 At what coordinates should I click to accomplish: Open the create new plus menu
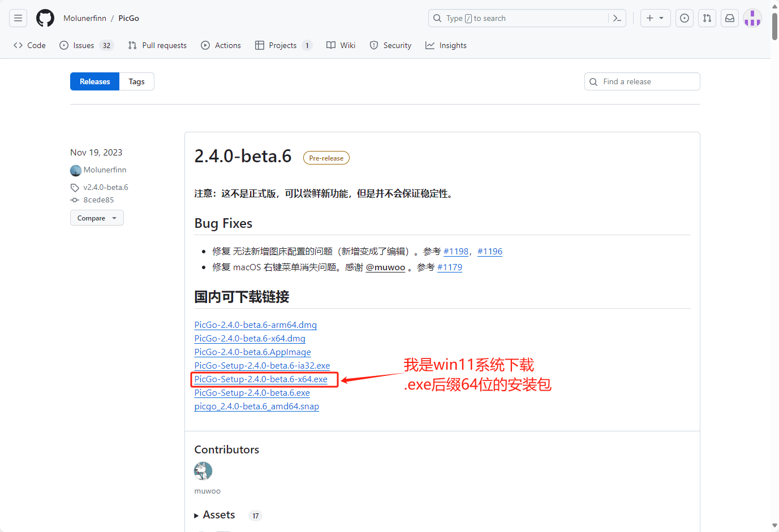point(655,18)
